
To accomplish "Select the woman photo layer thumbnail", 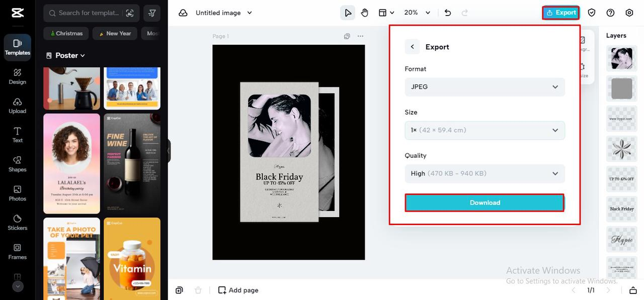I will click(x=622, y=58).
